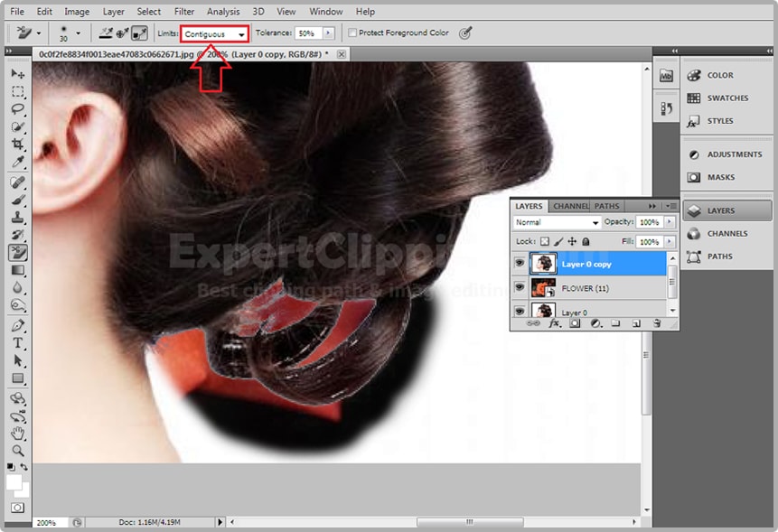
Task: Enable Protect Foreground Color checkbox
Action: [352, 33]
